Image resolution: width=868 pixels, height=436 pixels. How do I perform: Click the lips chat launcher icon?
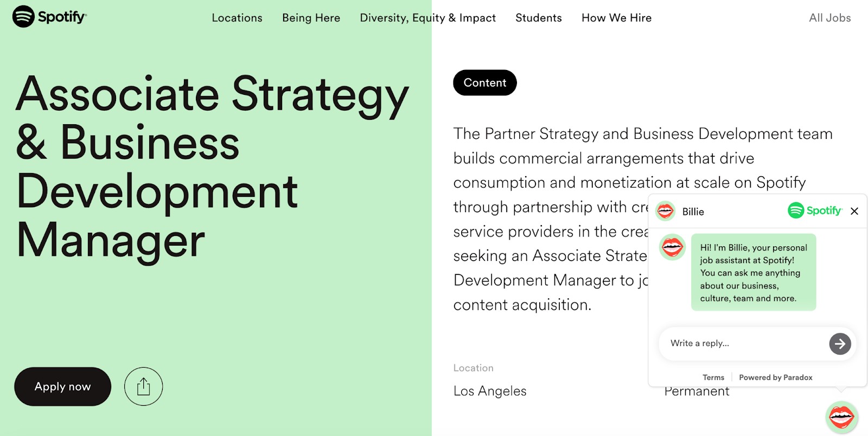pos(841,417)
